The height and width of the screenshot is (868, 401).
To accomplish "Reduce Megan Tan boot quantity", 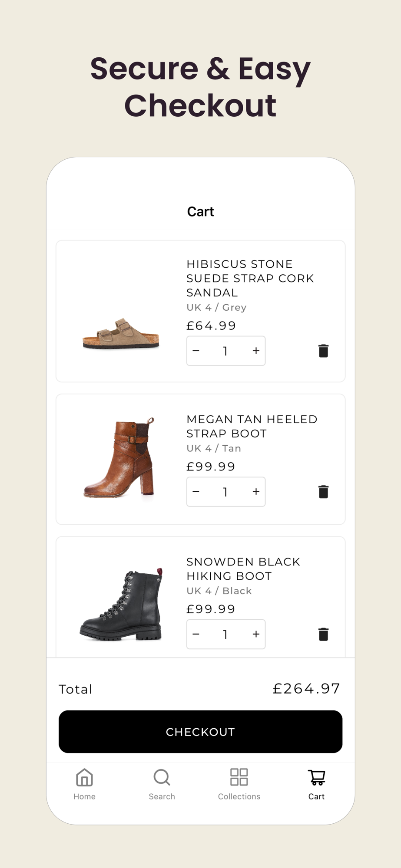I will point(196,492).
